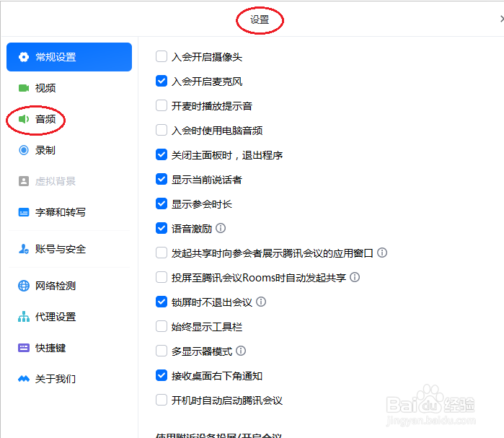Toggle the 显示参会时长 checkbox
The width and height of the screenshot is (504, 438).
pos(162,203)
